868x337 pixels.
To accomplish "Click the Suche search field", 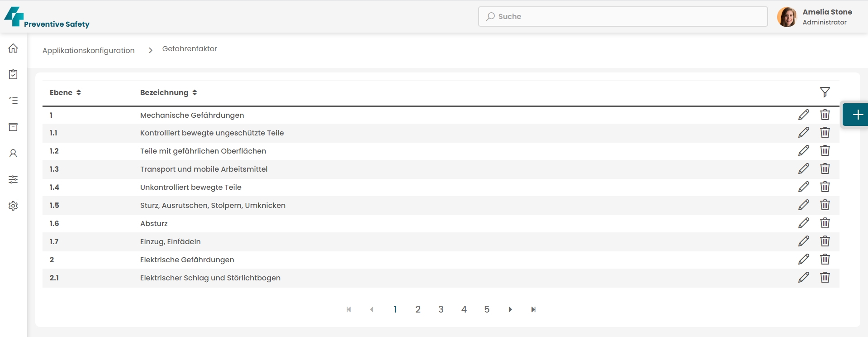I will [623, 16].
